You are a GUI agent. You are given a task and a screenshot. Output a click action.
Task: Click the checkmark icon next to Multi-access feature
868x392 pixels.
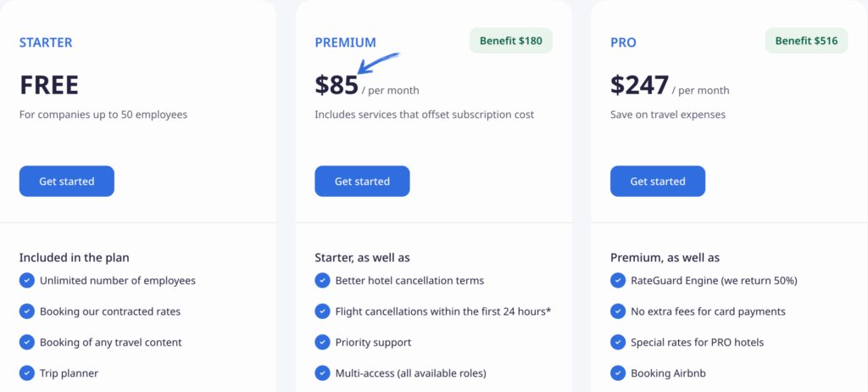click(x=322, y=372)
